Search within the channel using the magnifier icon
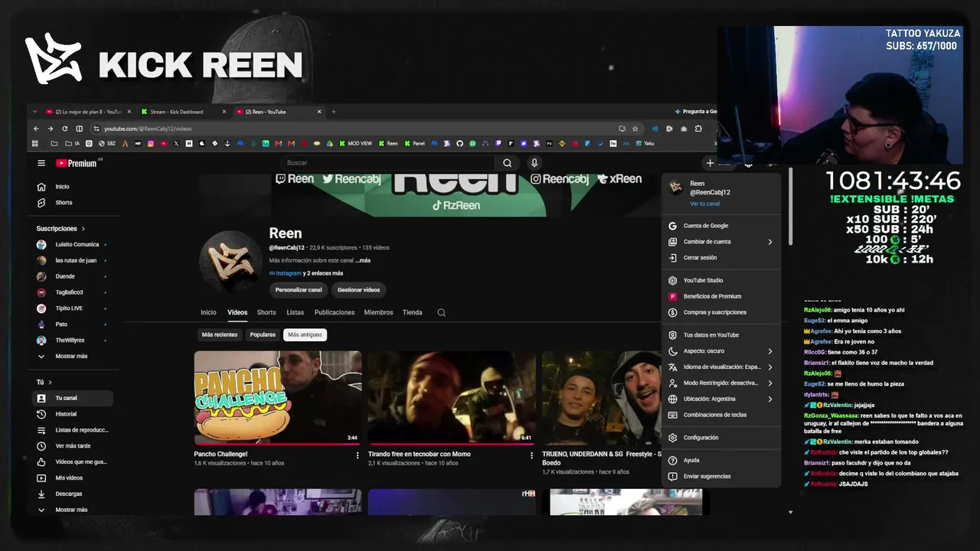This screenshot has width=980, height=551. pos(441,312)
